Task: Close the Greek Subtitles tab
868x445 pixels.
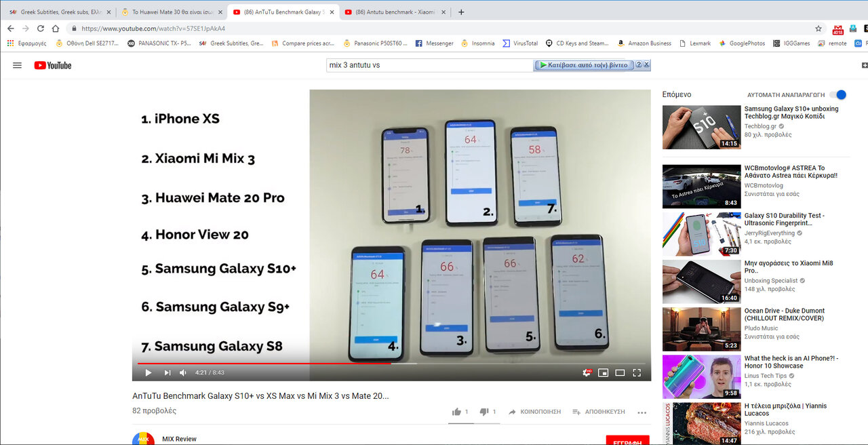Action: click(108, 12)
